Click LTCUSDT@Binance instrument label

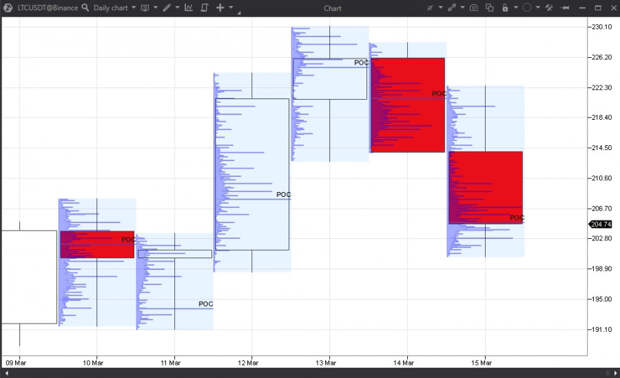[x=47, y=8]
